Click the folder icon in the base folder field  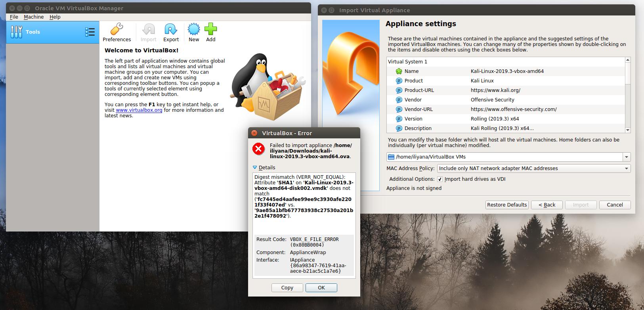pyautogui.click(x=391, y=157)
